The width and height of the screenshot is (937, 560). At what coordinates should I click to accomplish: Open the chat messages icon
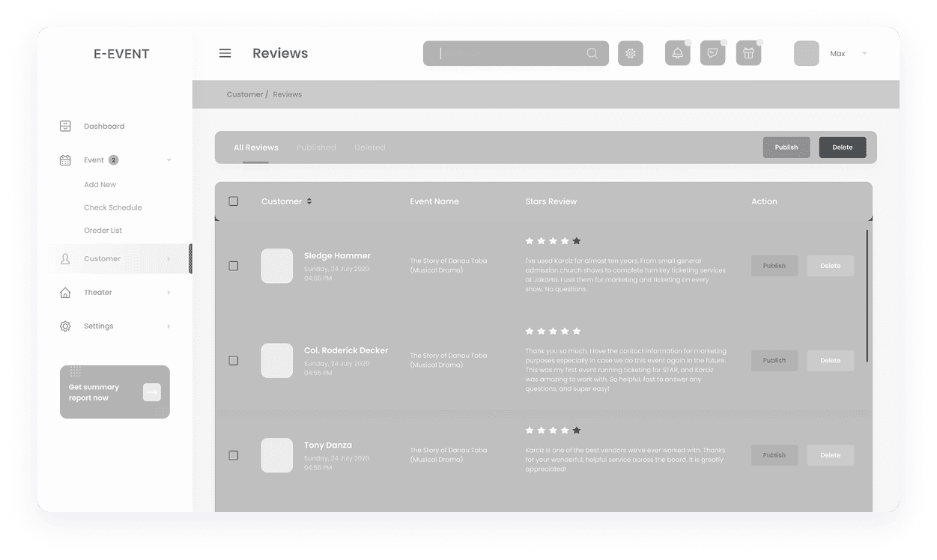pos(712,52)
